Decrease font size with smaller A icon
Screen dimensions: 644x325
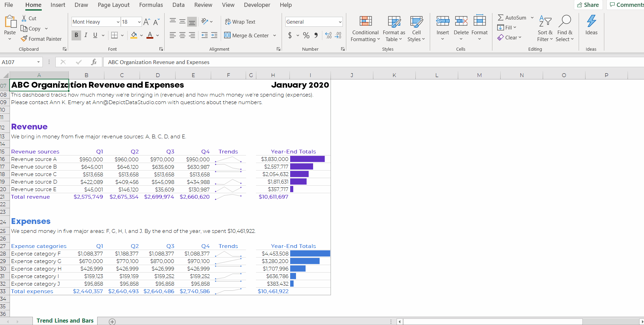tap(156, 22)
